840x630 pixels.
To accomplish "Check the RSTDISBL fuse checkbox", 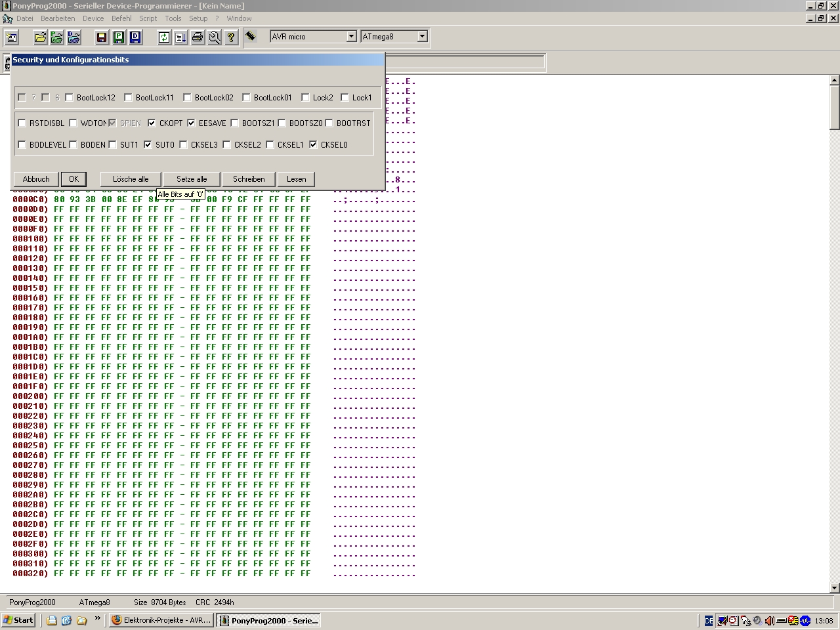I will point(22,123).
